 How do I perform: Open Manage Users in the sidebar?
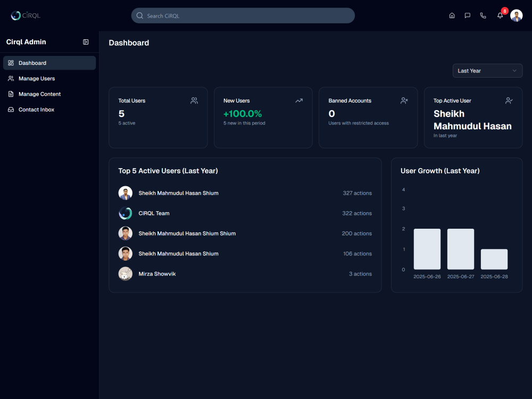coord(49,78)
